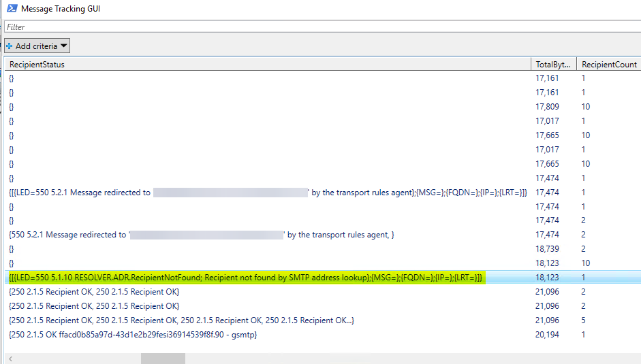Click the plus icon beside Add criteria
This screenshot has width=641, height=364.
[10, 46]
